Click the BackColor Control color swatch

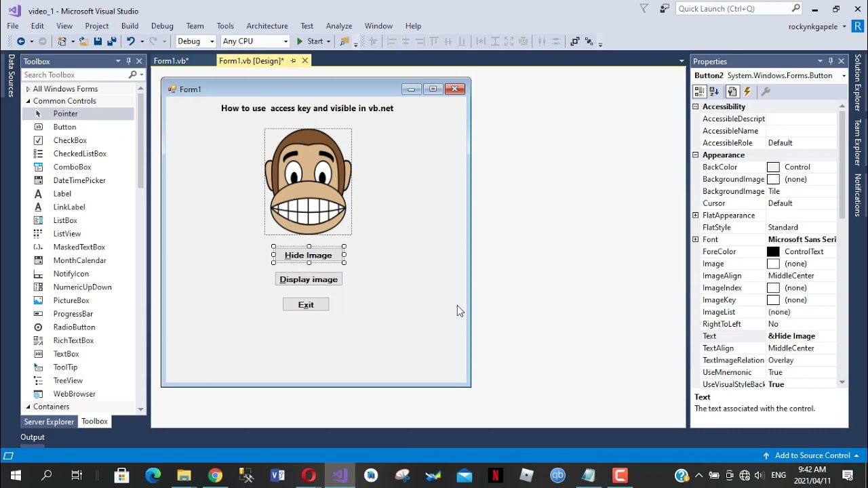773,167
